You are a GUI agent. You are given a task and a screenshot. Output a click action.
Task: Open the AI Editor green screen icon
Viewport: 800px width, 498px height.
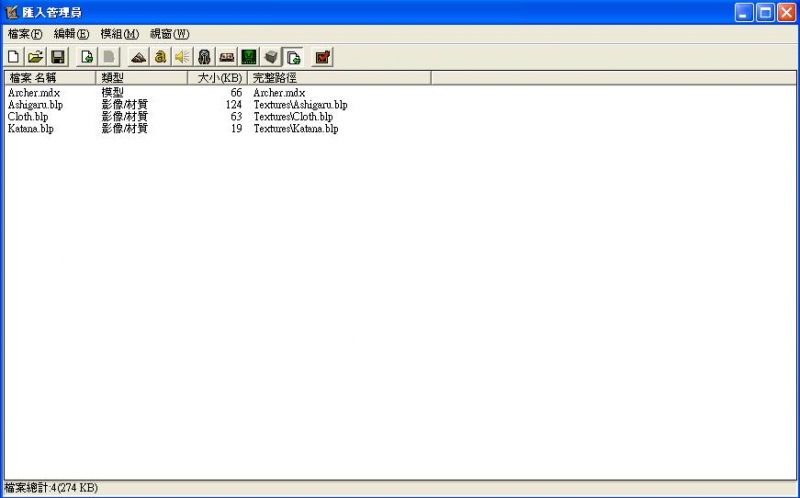click(x=249, y=57)
